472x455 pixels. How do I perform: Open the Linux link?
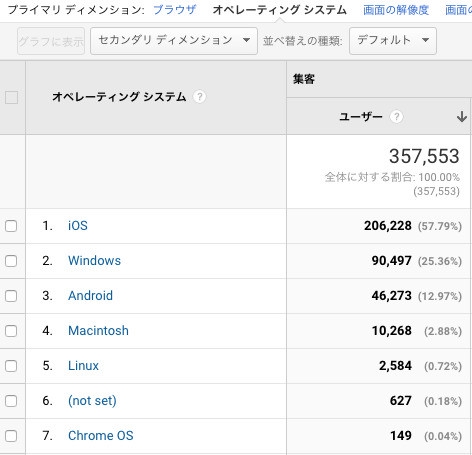83,366
